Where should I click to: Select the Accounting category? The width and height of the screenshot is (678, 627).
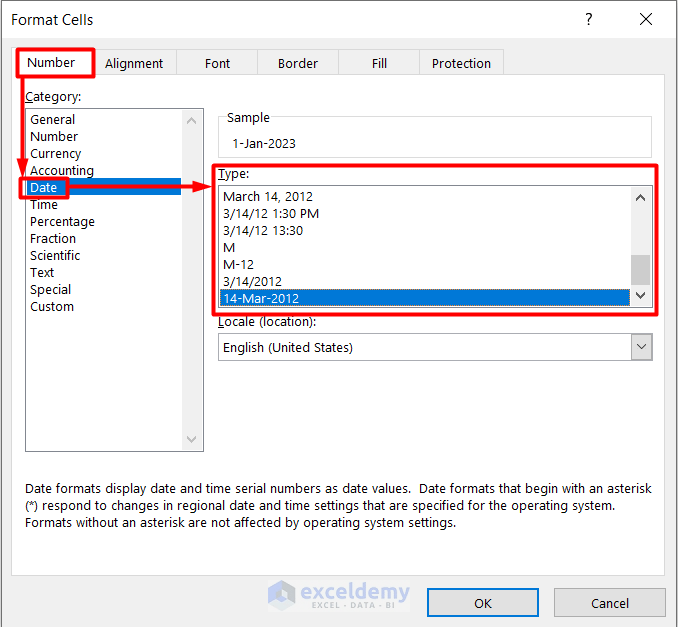104,170
